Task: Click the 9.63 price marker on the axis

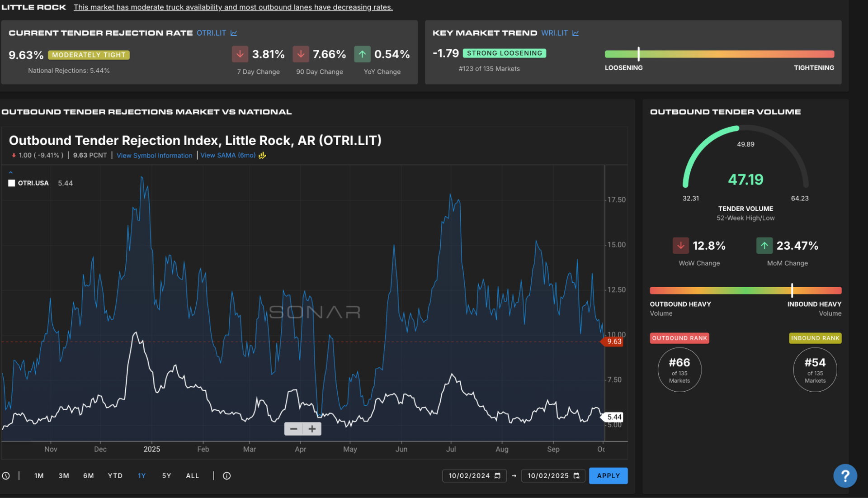Action: pyautogui.click(x=613, y=341)
